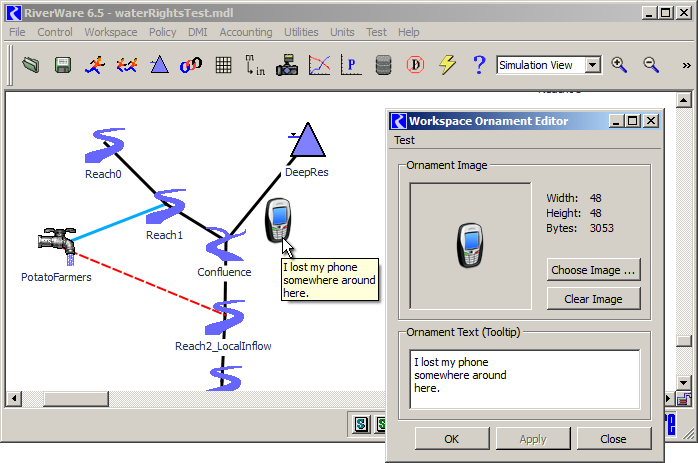Open the Workspace menu
Viewport: 698px width, 463px height.
click(111, 32)
